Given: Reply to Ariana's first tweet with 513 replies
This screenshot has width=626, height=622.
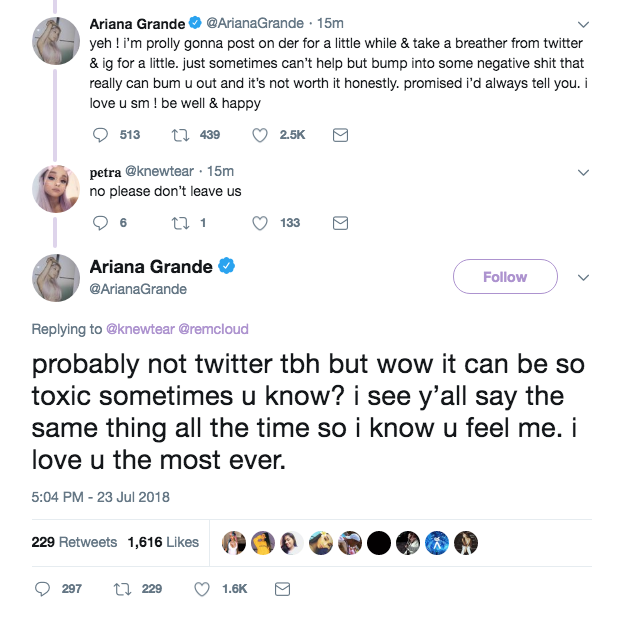Looking at the screenshot, I should coord(100,135).
